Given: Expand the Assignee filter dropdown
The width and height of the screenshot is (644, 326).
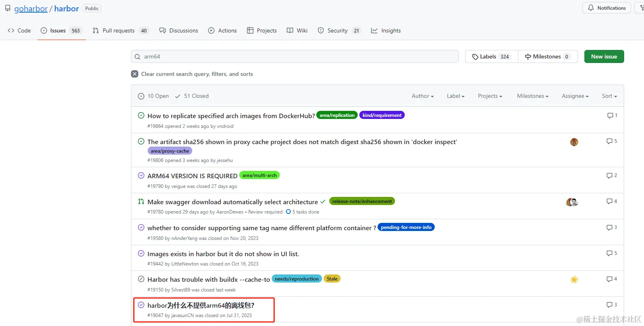Looking at the screenshot, I should click(575, 96).
